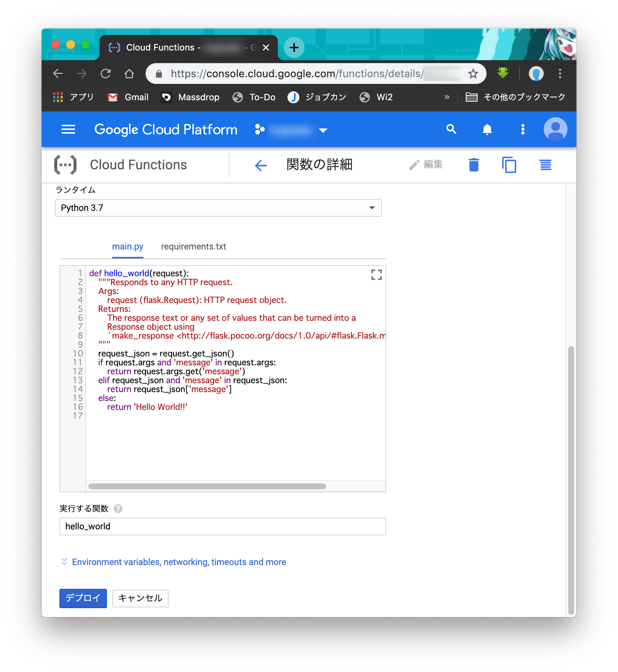Viewport: 618px width, 672px height.
Task: Click the Cloud Functions logo icon
Action: pos(66,164)
